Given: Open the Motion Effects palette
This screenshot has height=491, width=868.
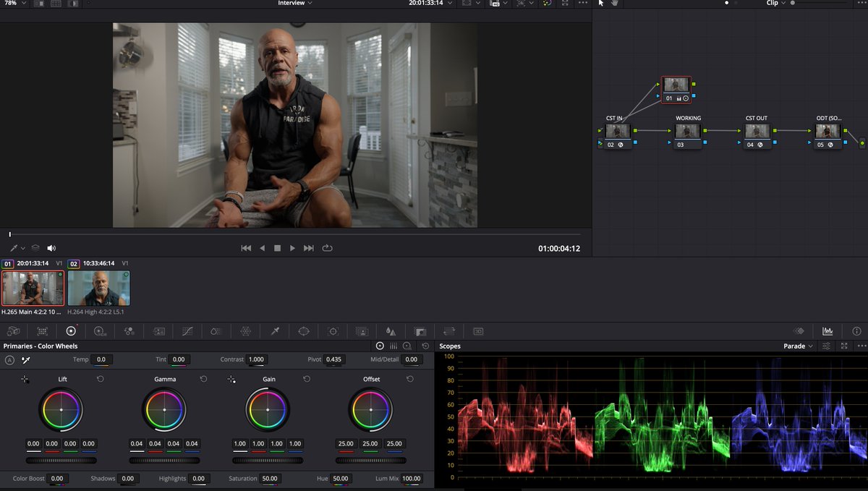Looking at the screenshot, I should (x=158, y=330).
